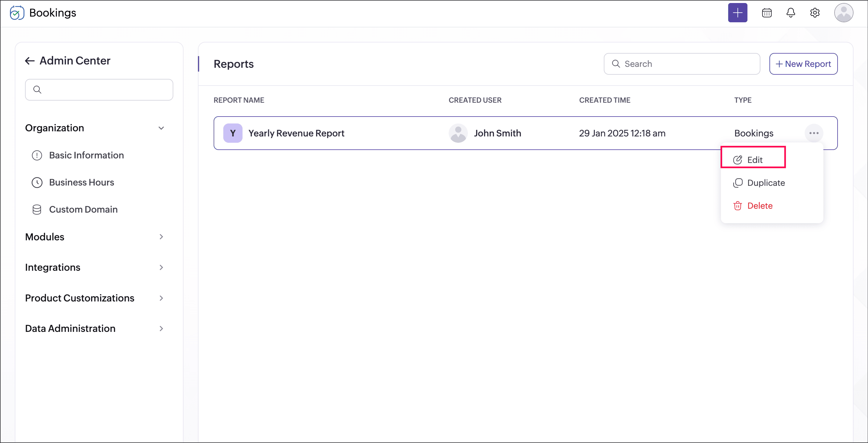This screenshot has width=868, height=443.
Task: Click the Custom Domain database icon
Action: [37, 210]
